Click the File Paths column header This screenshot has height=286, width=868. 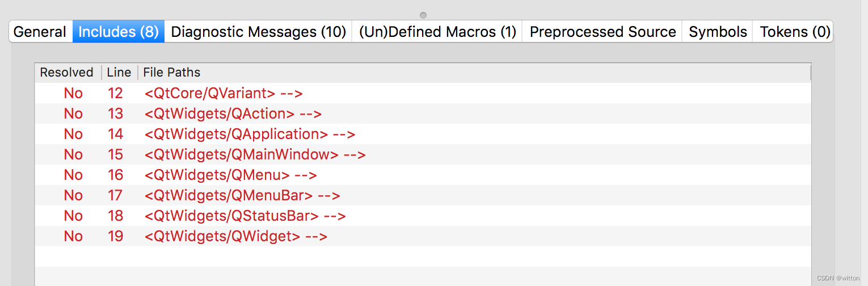pyautogui.click(x=171, y=73)
